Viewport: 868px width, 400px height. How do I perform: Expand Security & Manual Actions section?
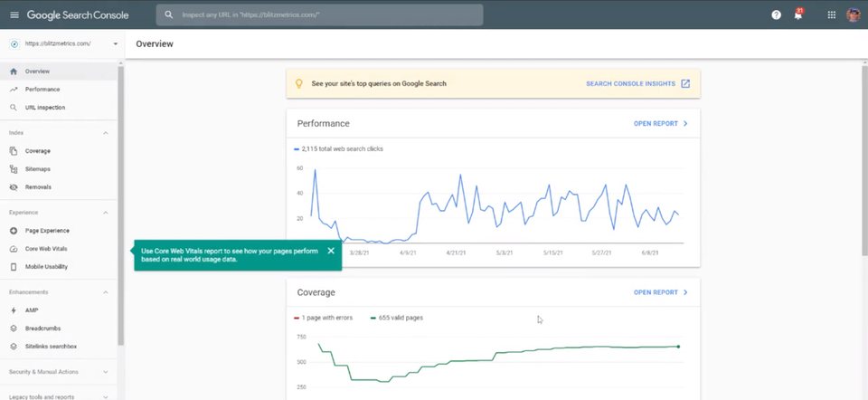pyautogui.click(x=106, y=372)
